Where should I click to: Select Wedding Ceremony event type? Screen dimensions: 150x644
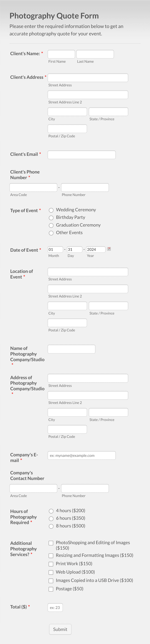click(51, 210)
